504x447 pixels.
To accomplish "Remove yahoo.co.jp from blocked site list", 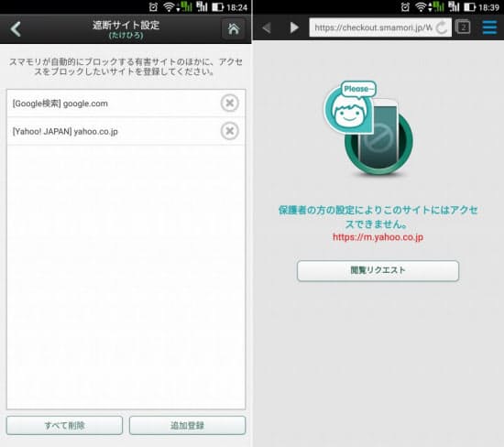I will (x=229, y=131).
